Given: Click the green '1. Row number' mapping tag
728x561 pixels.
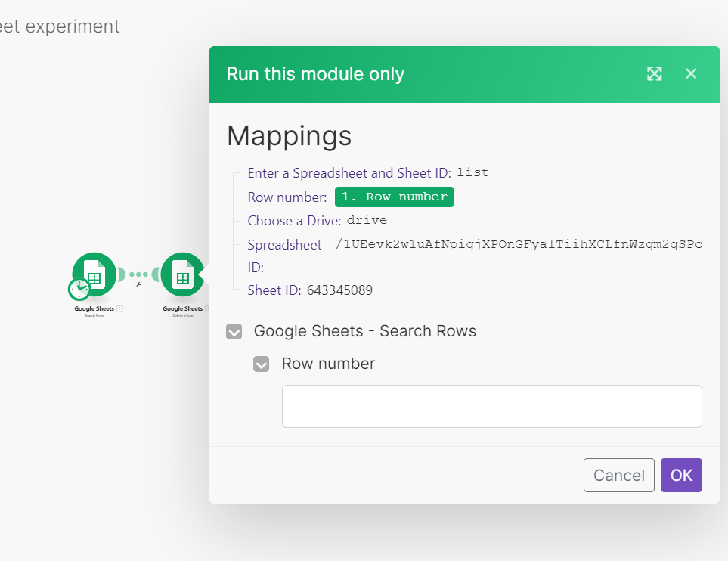Looking at the screenshot, I should pyautogui.click(x=395, y=197).
